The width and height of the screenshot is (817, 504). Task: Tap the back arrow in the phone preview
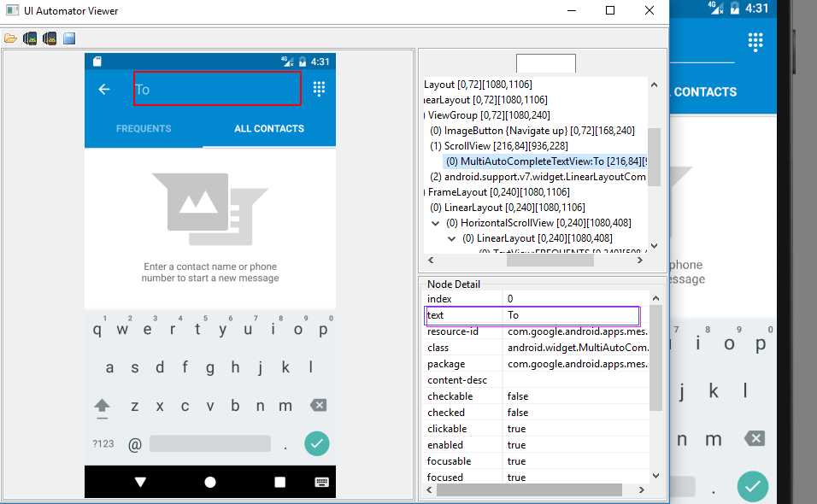(x=104, y=89)
